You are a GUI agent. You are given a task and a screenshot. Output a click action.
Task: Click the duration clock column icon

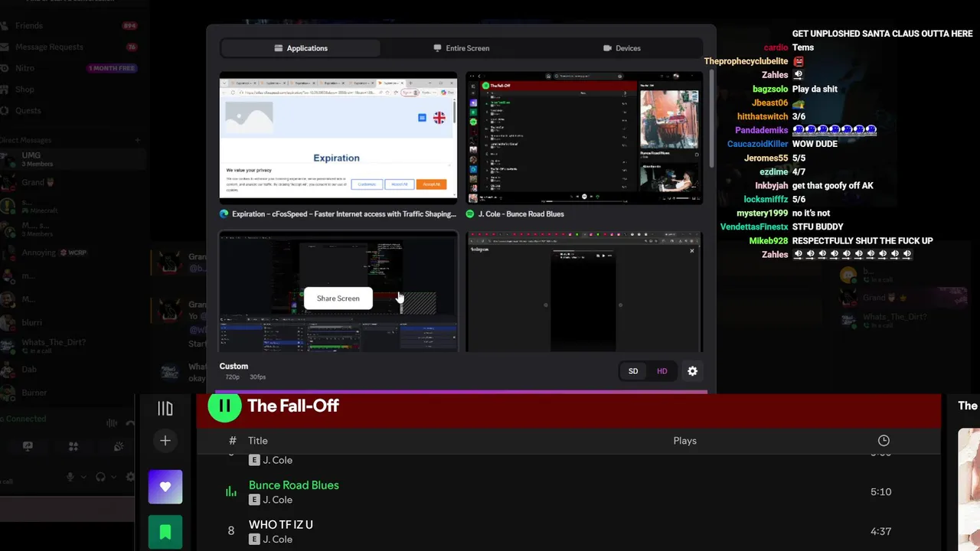pyautogui.click(x=884, y=441)
